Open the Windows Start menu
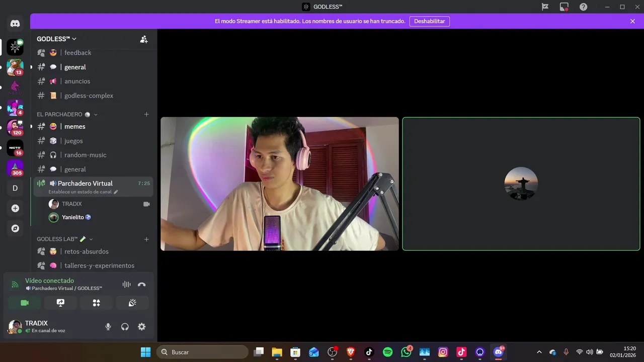The image size is (644, 362). [145, 352]
